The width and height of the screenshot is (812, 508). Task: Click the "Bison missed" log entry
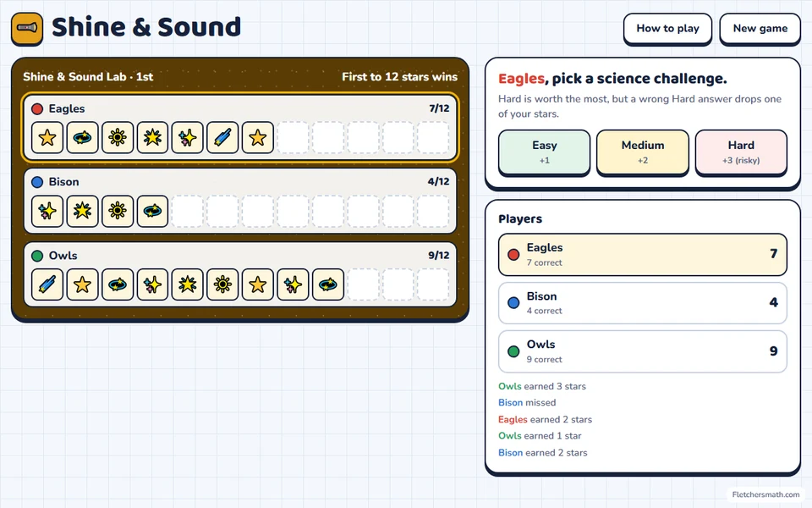click(527, 402)
